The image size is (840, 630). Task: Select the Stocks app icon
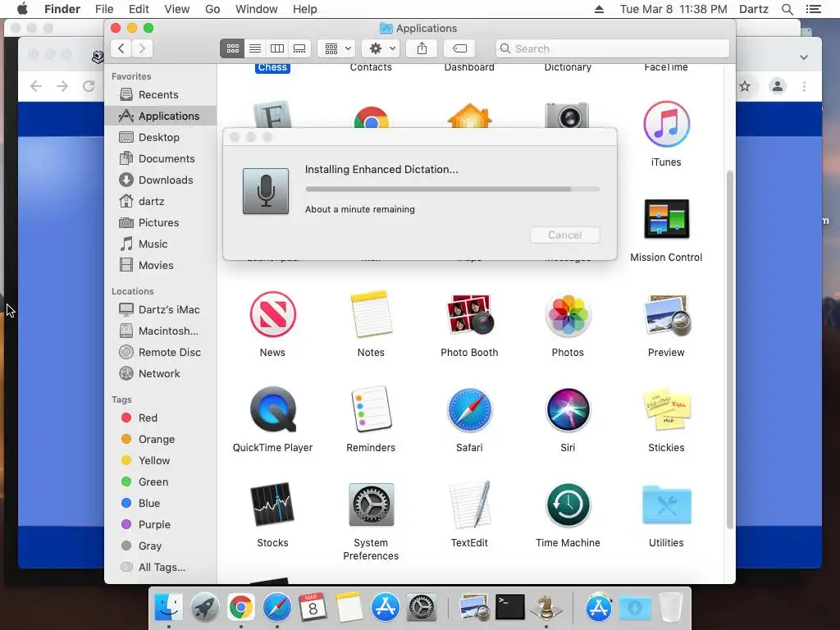[272, 504]
